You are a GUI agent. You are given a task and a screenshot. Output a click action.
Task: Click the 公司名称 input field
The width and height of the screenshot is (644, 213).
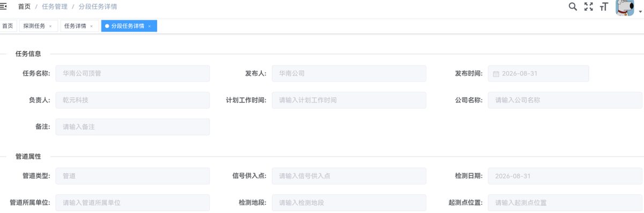coord(566,100)
